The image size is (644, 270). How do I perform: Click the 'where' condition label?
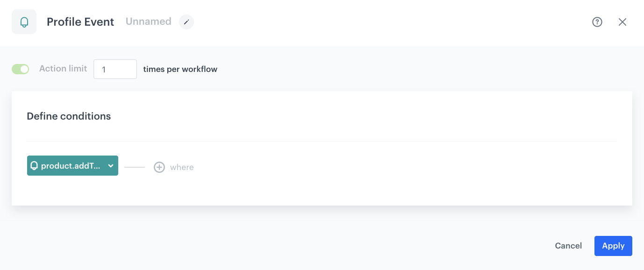coord(182,167)
